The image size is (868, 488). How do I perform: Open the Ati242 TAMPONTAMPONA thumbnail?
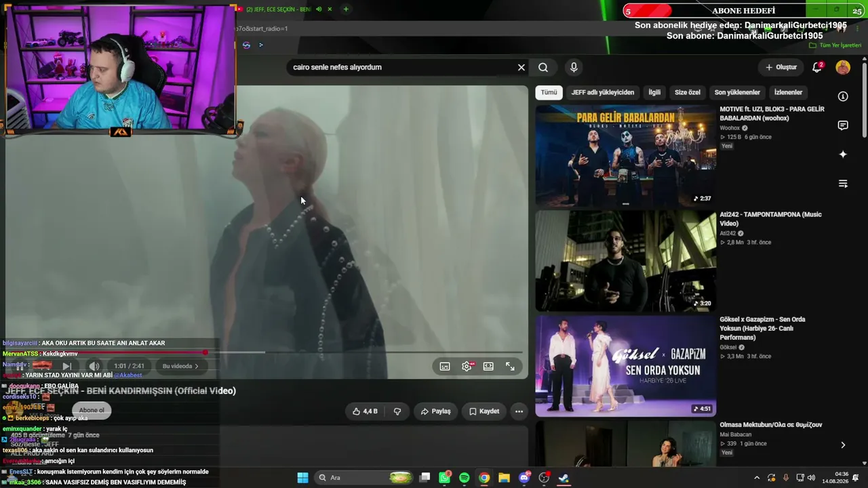click(626, 261)
